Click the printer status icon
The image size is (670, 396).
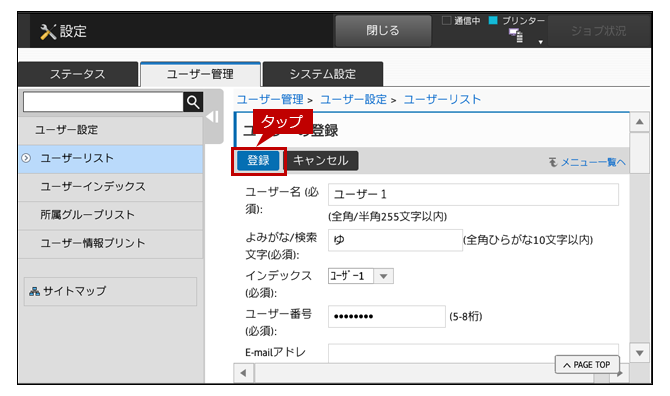tap(516, 35)
